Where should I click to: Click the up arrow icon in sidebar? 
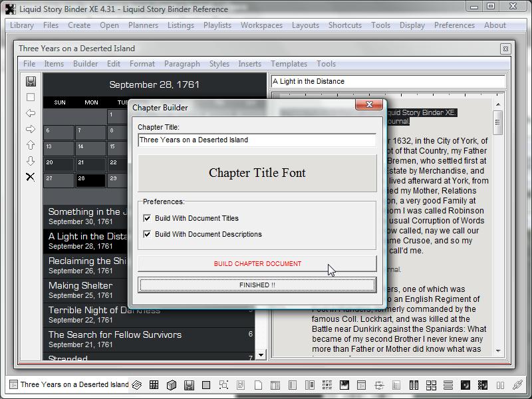click(x=31, y=145)
